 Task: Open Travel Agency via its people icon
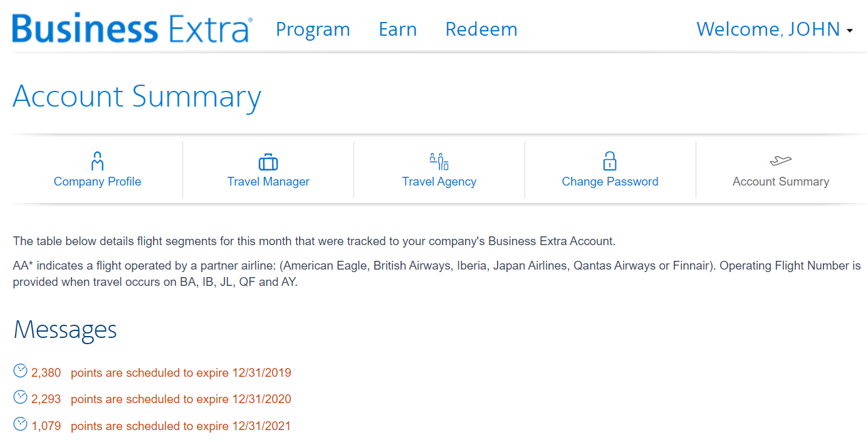tap(439, 160)
